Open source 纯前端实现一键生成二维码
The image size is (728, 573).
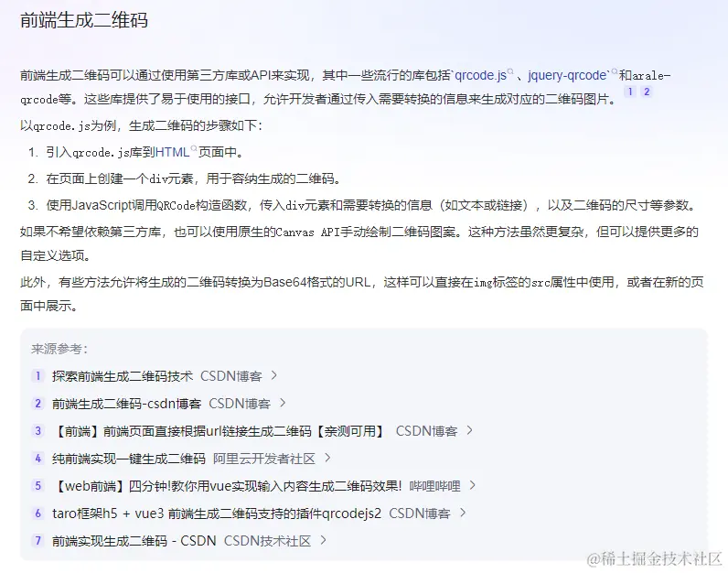129,459
